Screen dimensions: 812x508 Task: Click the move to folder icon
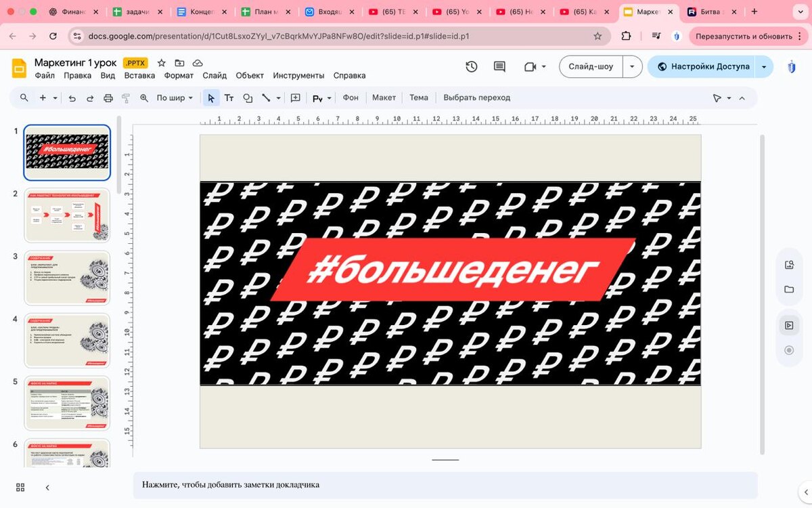(x=179, y=63)
